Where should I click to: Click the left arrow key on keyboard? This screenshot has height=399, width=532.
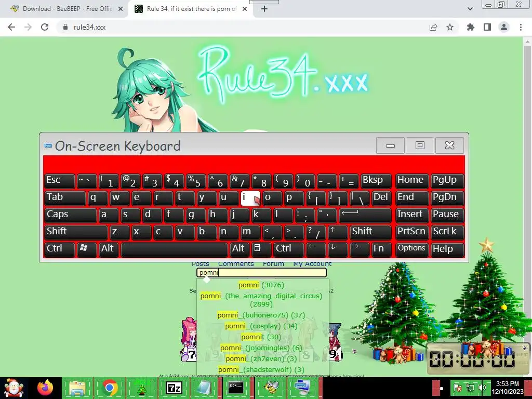click(x=315, y=249)
